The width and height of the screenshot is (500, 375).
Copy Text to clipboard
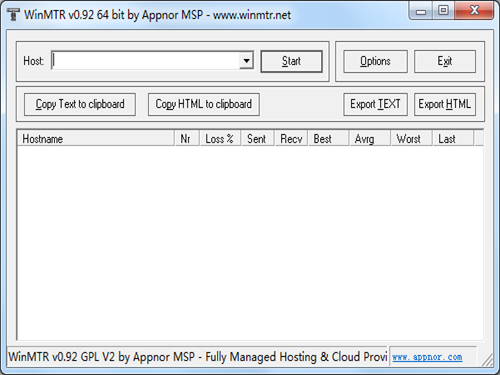tap(80, 104)
